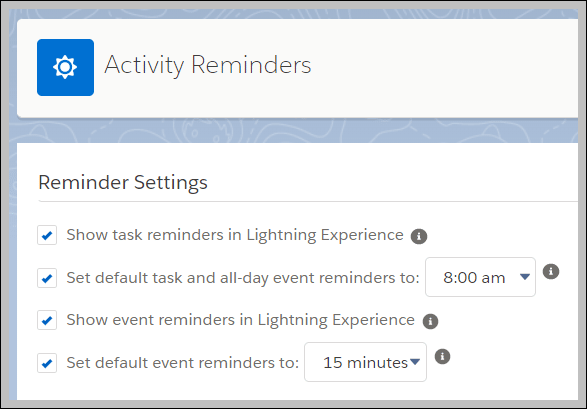
Task: Disable Show event reminders in Lightning Experience
Action: pos(47,320)
